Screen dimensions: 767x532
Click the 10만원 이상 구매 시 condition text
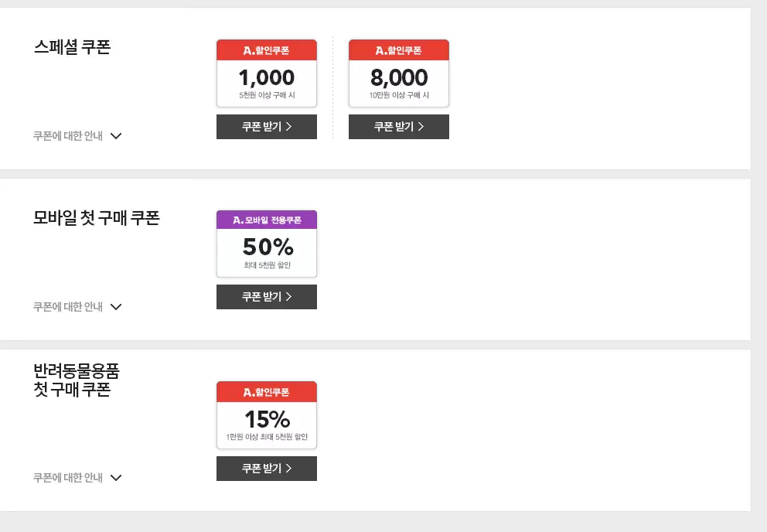[399, 95]
